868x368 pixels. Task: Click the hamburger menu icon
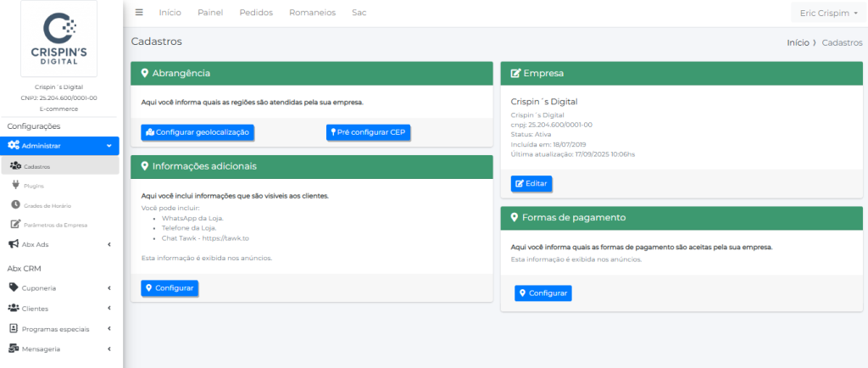point(139,13)
